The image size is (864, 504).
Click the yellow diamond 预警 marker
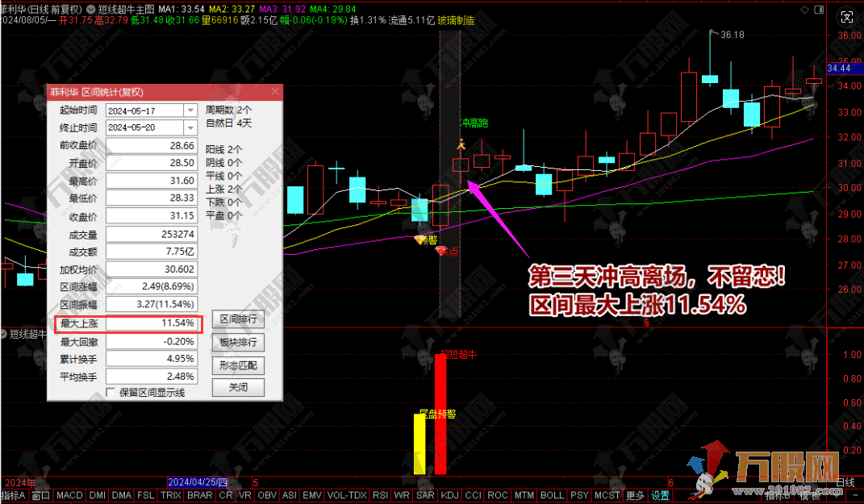419,240
